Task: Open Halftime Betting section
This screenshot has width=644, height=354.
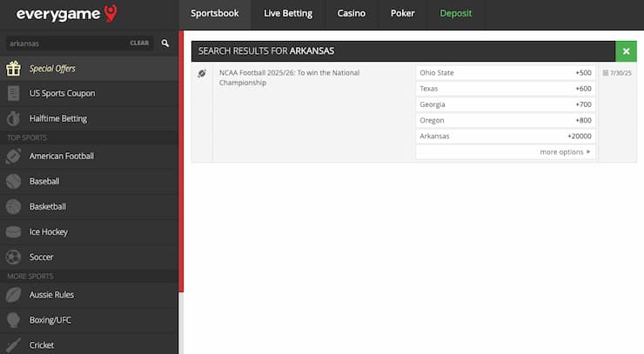Action: pos(89,118)
